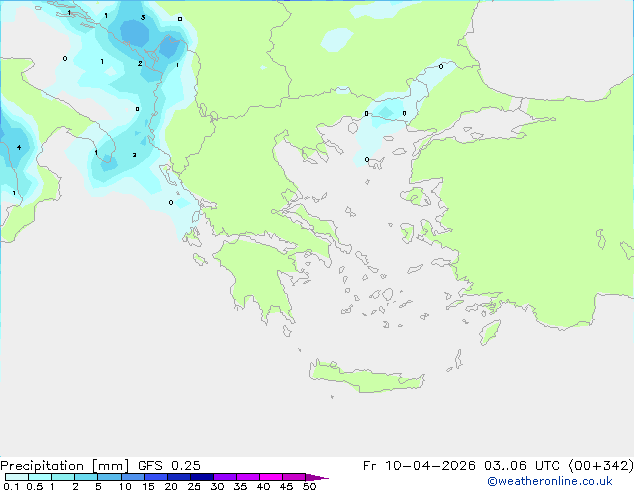This screenshot has width=634, height=490.
Task: Click the 25–30 mm dark navy legend swatch
Action: [x=201, y=477]
